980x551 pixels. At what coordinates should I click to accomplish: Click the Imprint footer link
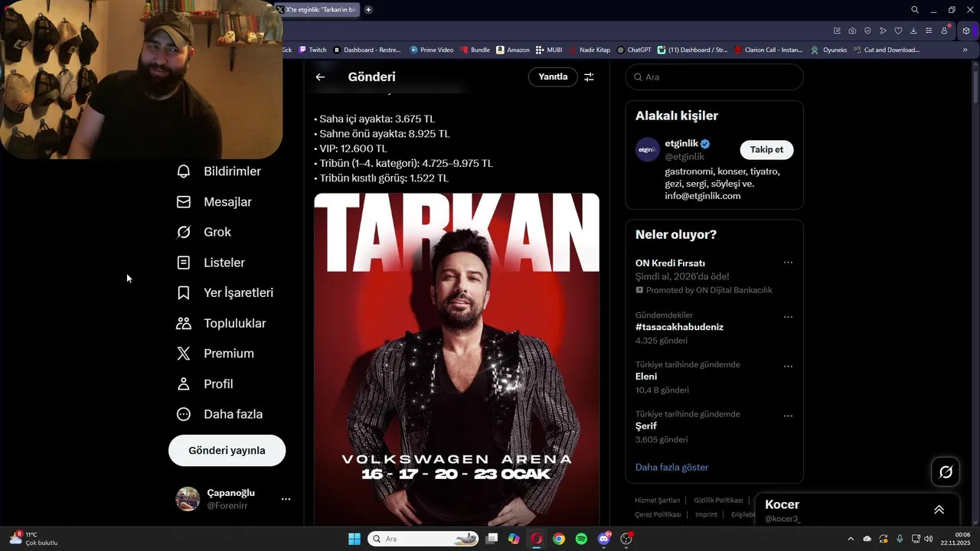706,515
